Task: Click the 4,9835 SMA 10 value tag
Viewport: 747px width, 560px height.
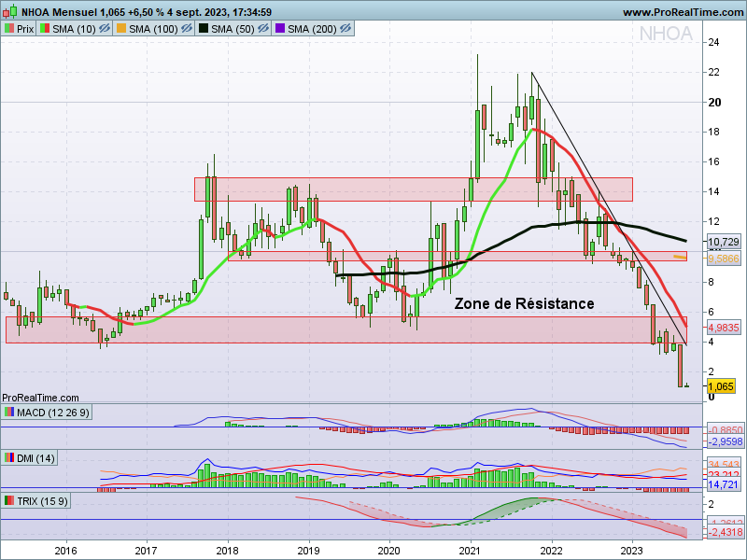Action: tap(723, 328)
